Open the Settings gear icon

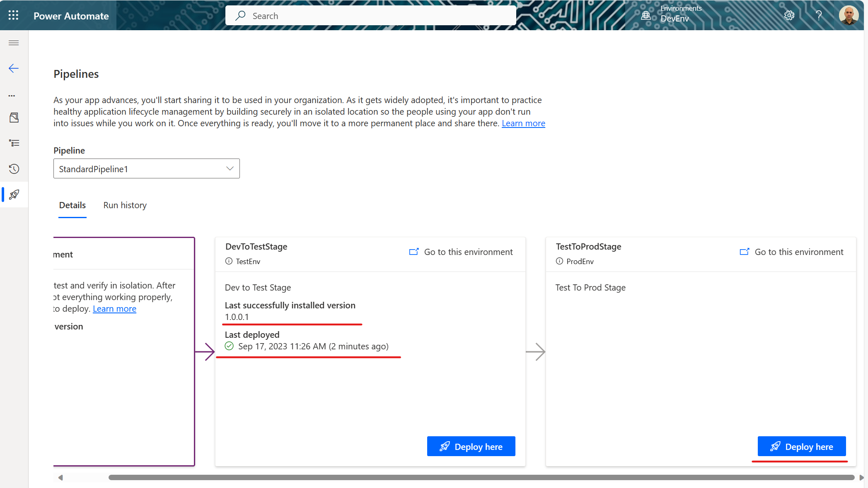click(789, 15)
